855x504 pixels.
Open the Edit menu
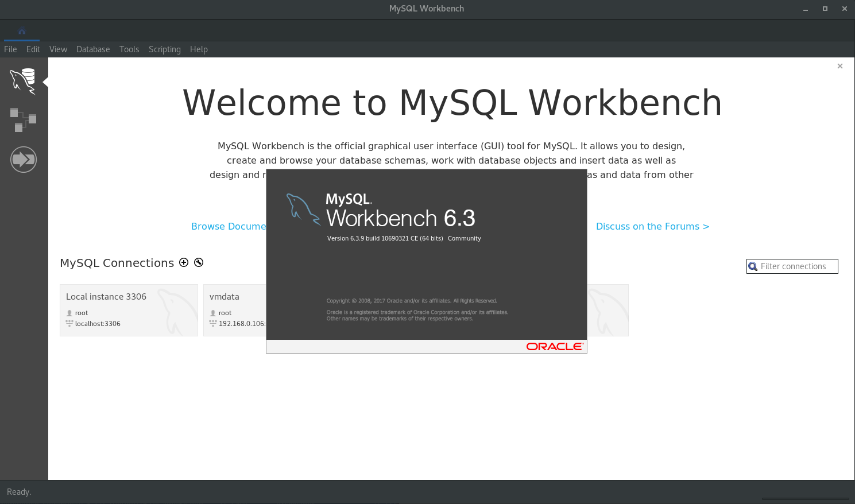(33, 49)
